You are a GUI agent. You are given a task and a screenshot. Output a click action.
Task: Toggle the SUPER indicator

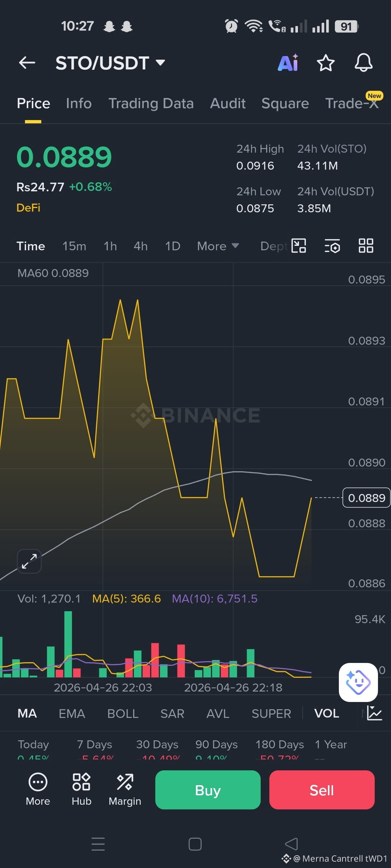(271, 714)
